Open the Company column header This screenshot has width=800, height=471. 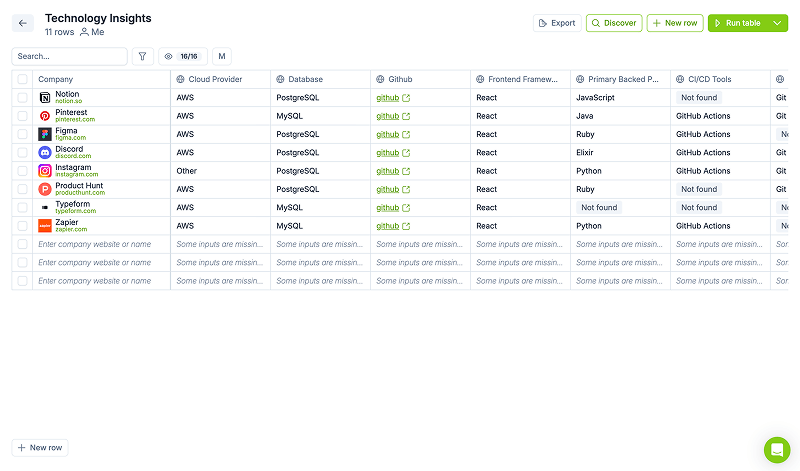tap(102, 79)
